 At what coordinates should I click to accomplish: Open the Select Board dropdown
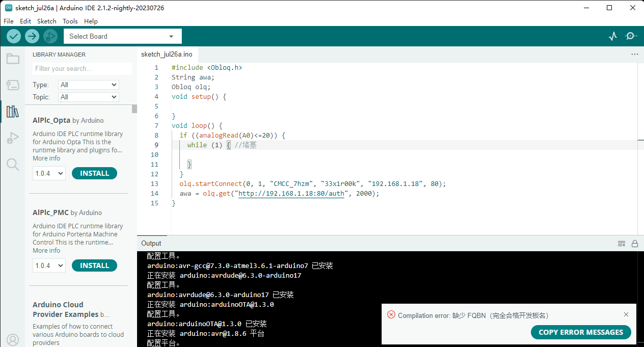123,36
